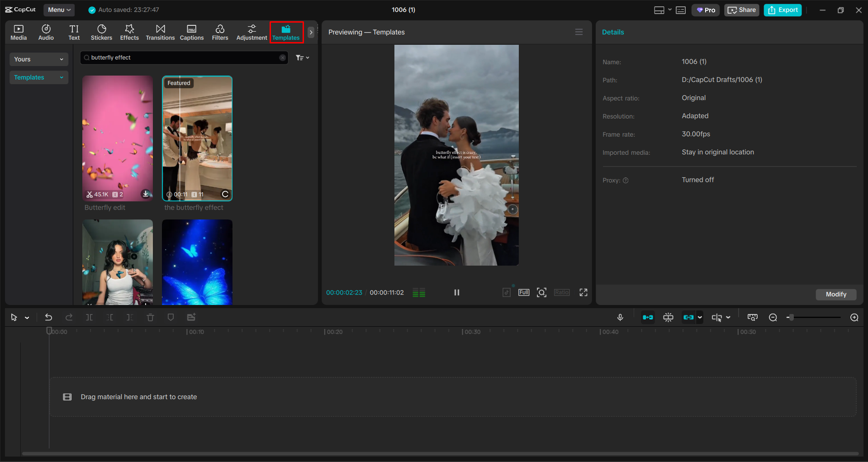
Task: Open the blue butterfly template thumbnail
Action: click(197, 262)
